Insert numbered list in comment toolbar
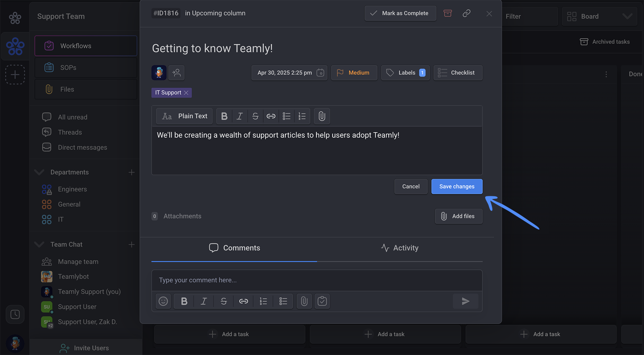This screenshot has width=644, height=355. tap(263, 301)
